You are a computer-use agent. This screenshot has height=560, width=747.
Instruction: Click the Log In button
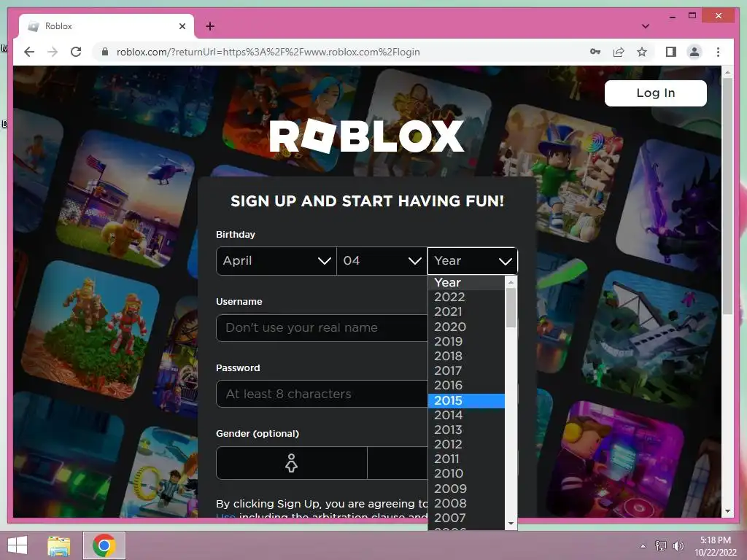(656, 93)
